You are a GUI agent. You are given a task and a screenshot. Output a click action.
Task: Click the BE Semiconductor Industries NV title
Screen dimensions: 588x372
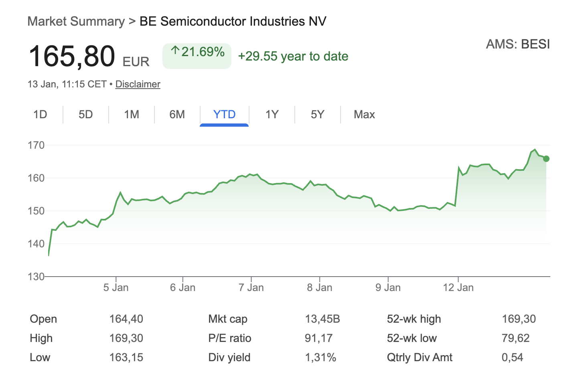click(x=233, y=21)
